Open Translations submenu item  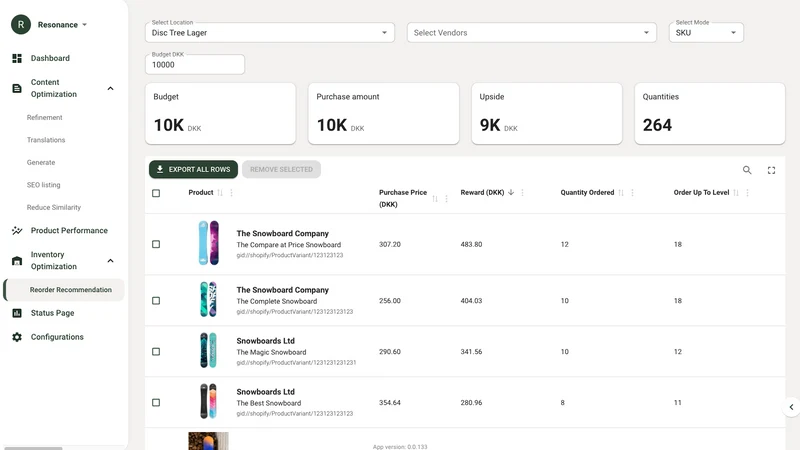pos(46,140)
